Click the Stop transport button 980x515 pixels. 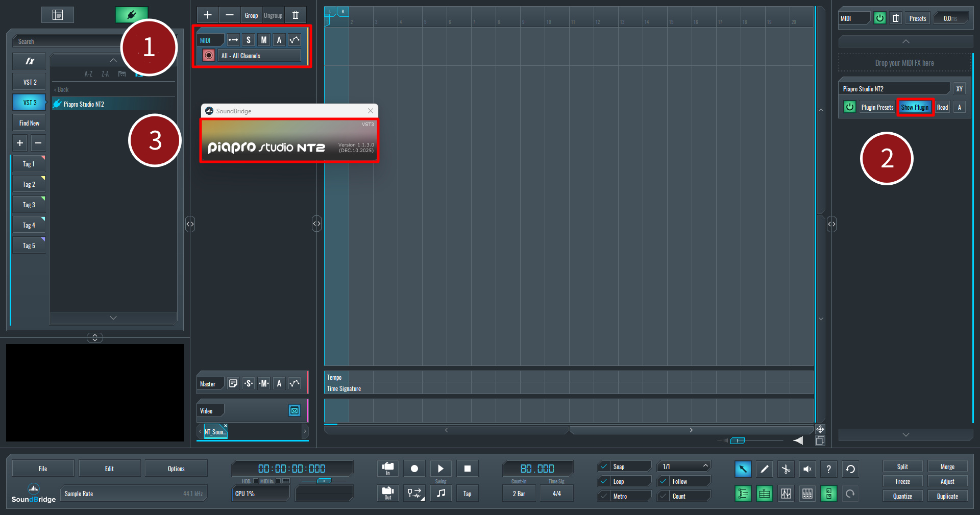point(467,469)
